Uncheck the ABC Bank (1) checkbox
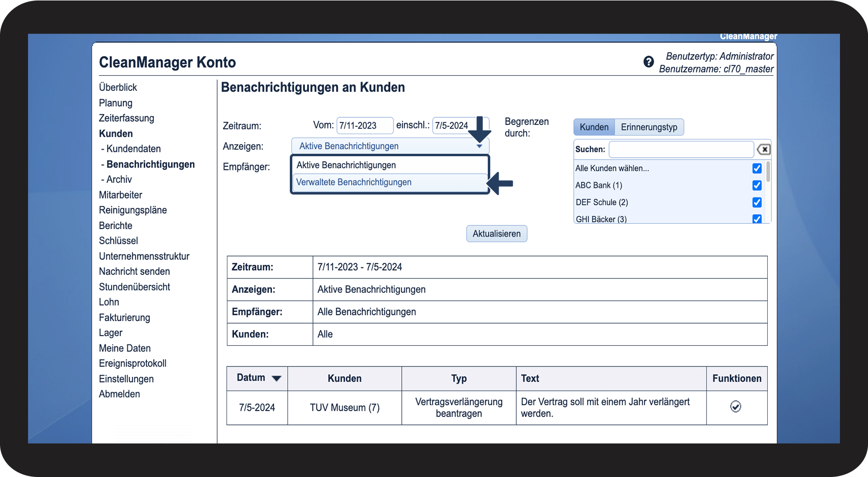 (x=756, y=185)
